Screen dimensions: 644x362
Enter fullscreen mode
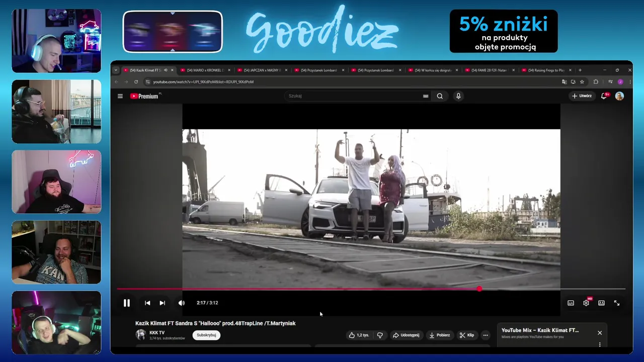(617, 303)
